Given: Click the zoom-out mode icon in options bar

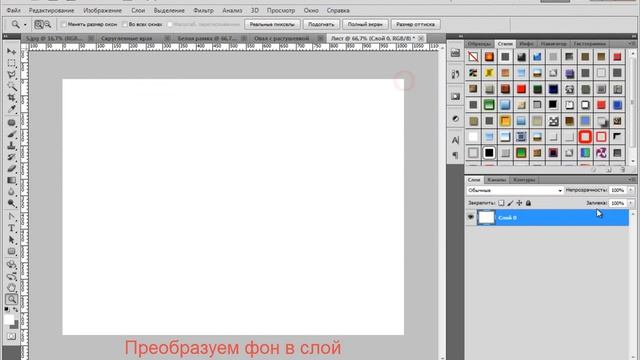Looking at the screenshot, I should tap(48, 24).
